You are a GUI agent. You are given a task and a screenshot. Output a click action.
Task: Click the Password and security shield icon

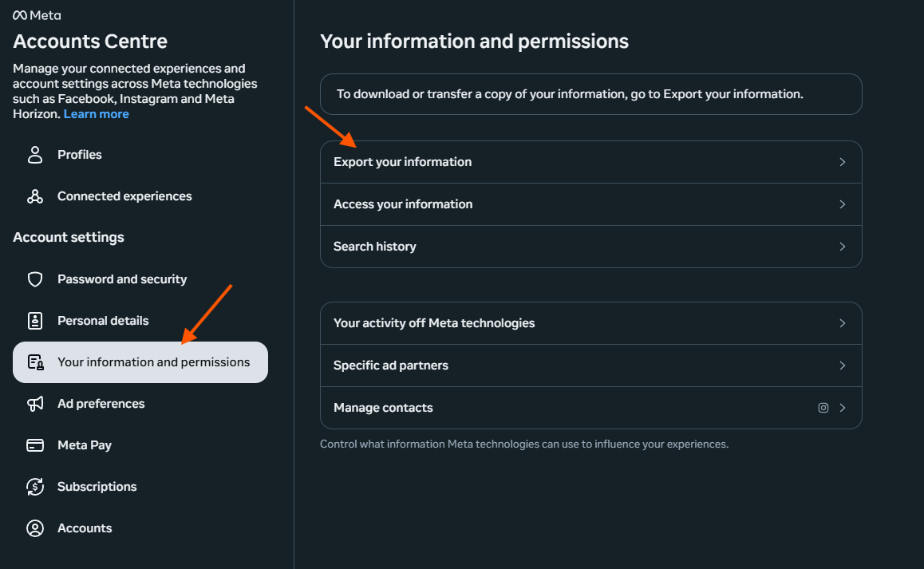(35, 279)
